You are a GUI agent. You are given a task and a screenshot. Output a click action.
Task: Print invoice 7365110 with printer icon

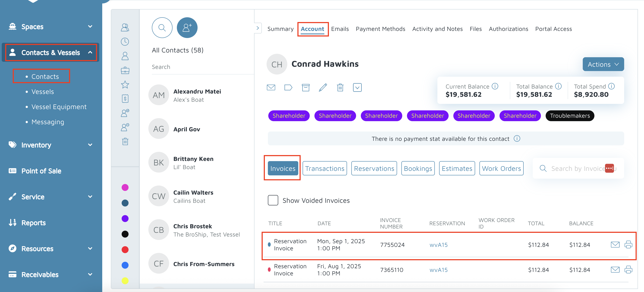tap(628, 270)
